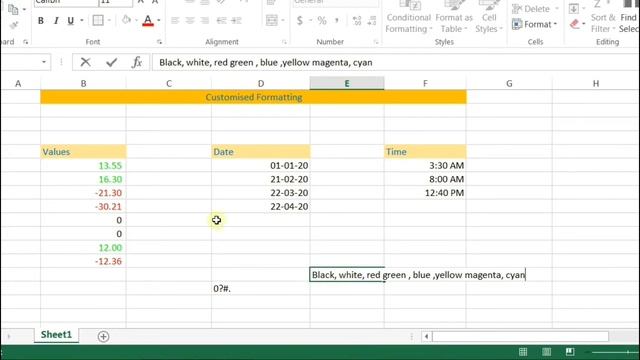Select column B header
The width and height of the screenshot is (640, 360).
tap(83, 83)
